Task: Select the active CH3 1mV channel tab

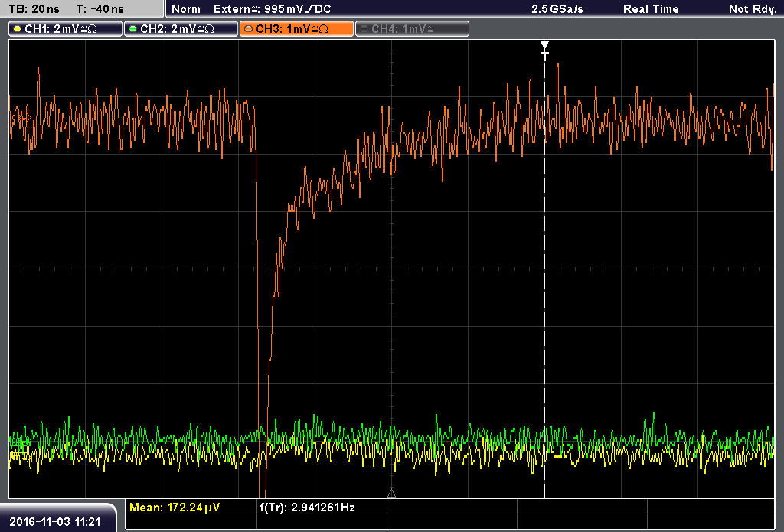Action: tap(296, 29)
